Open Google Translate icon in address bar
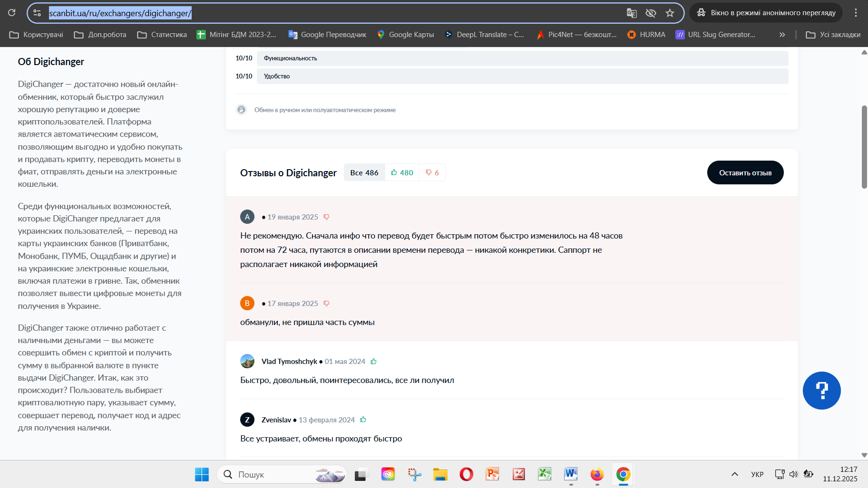Viewport: 868px width, 488px height. click(632, 13)
